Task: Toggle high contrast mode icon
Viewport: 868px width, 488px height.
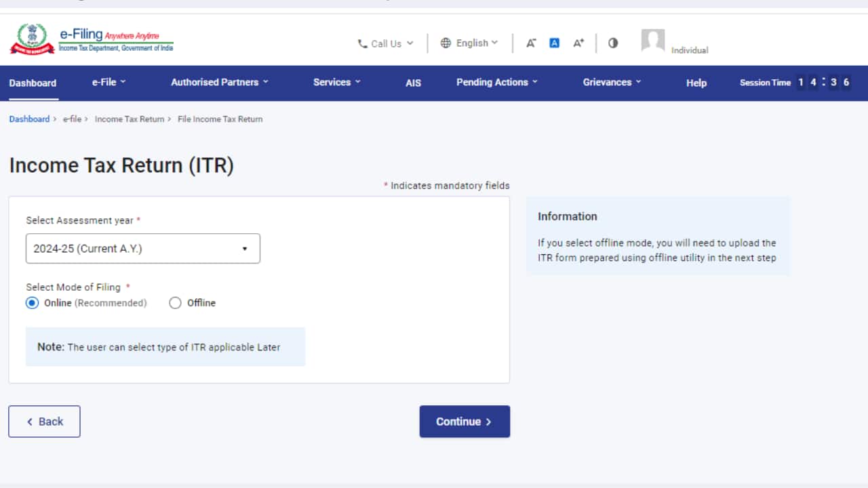Action: tap(613, 43)
